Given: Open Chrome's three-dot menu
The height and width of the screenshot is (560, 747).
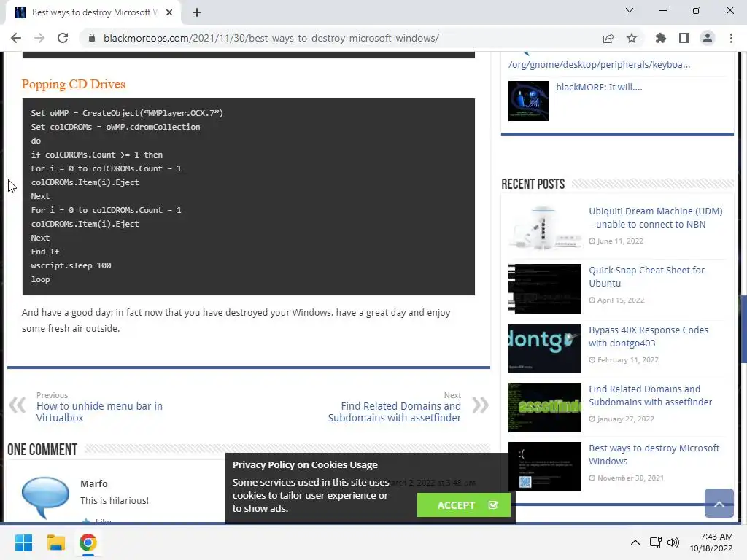Looking at the screenshot, I should [x=731, y=38].
